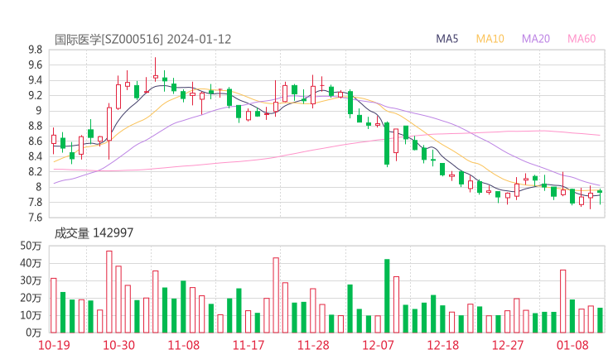Click the 30万 volume axis label
The image size is (613, 364).
[31, 280]
